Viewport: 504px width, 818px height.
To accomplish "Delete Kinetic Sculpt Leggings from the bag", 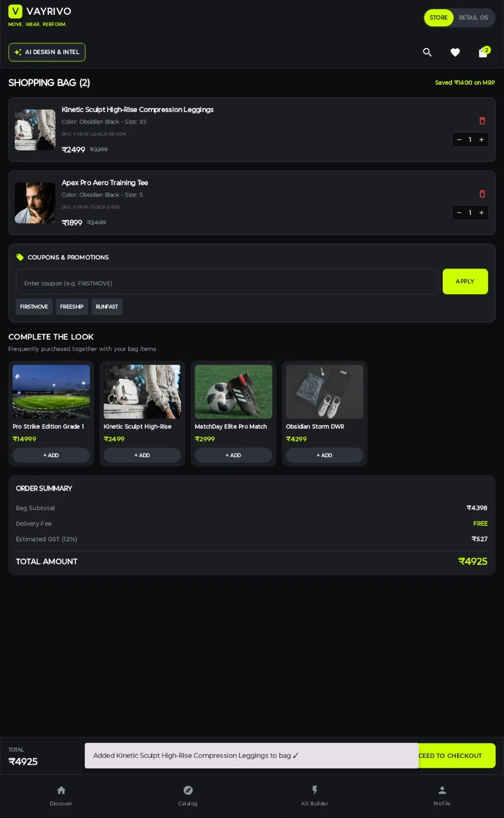I will coord(482,121).
